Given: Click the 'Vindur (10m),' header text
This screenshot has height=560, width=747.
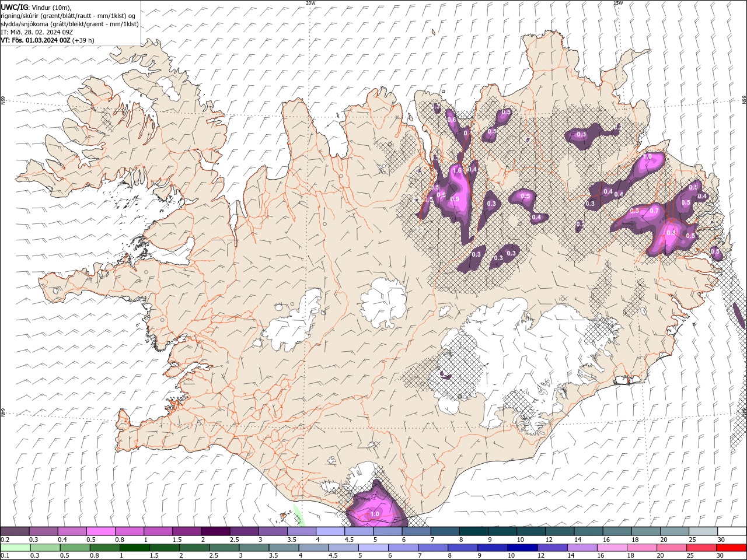Looking at the screenshot, I should pyautogui.click(x=51, y=7).
